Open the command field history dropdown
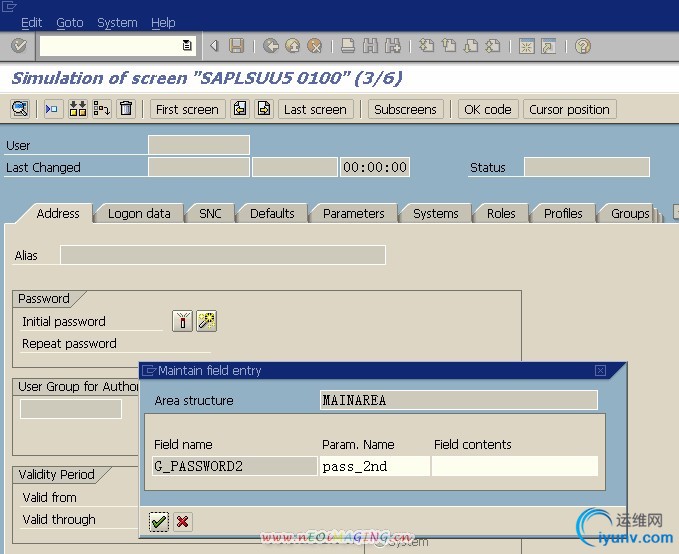The height and width of the screenshot is (554, 679). (187, 45)
